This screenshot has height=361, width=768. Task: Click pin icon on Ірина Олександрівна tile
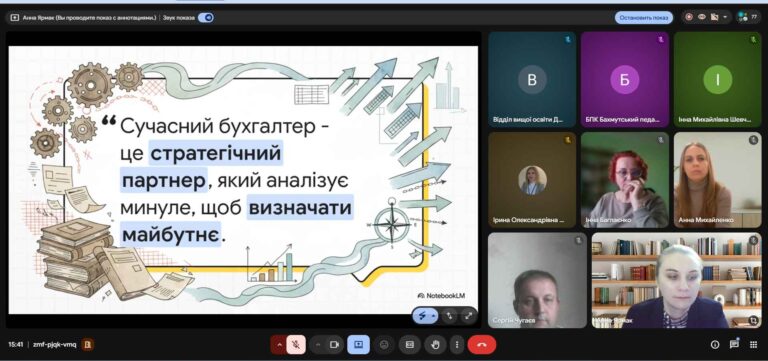click(x=568, y=140)
